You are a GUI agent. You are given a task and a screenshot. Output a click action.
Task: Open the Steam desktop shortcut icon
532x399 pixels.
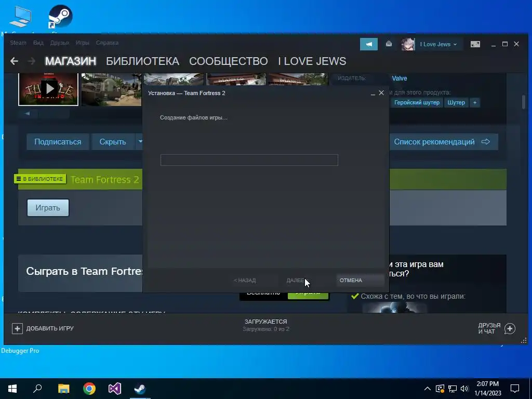(x=60, y=16)
